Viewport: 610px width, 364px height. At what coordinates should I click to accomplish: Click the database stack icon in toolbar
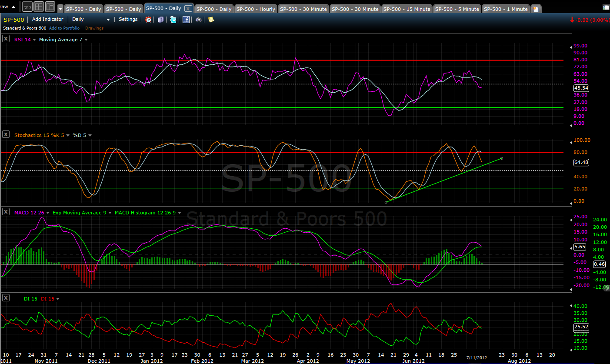pyautogui.click(x=161, y=20)
